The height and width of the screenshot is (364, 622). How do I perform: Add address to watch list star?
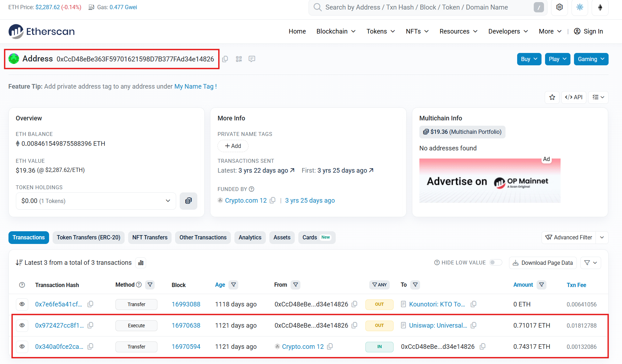[552, 97]
